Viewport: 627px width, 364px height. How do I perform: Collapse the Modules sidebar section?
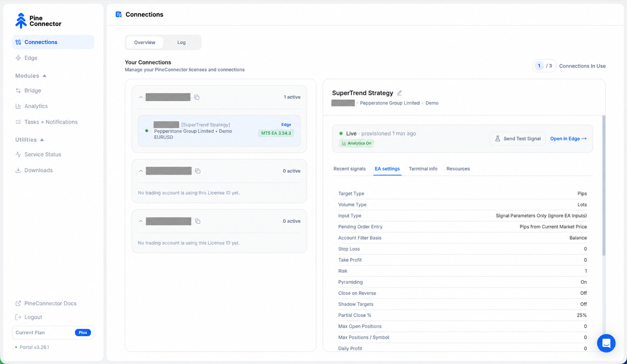45,76
